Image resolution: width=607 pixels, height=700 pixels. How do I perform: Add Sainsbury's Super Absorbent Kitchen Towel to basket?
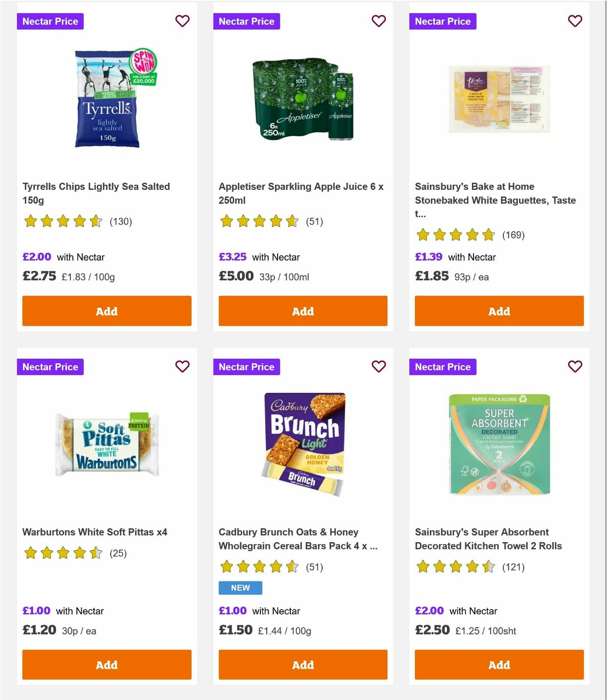pos(499,665)
